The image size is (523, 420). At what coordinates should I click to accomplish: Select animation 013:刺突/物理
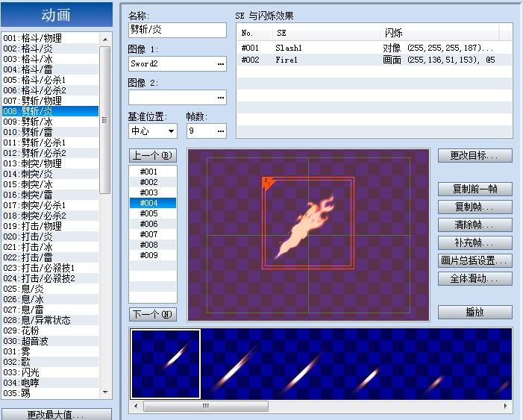click(x=51, y=163)
